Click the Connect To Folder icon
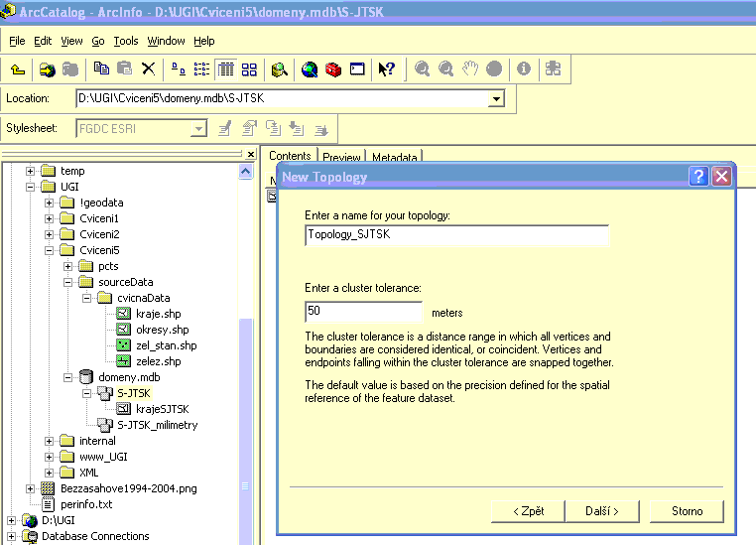Screen dimensions: 756x545 pos(48,69)
